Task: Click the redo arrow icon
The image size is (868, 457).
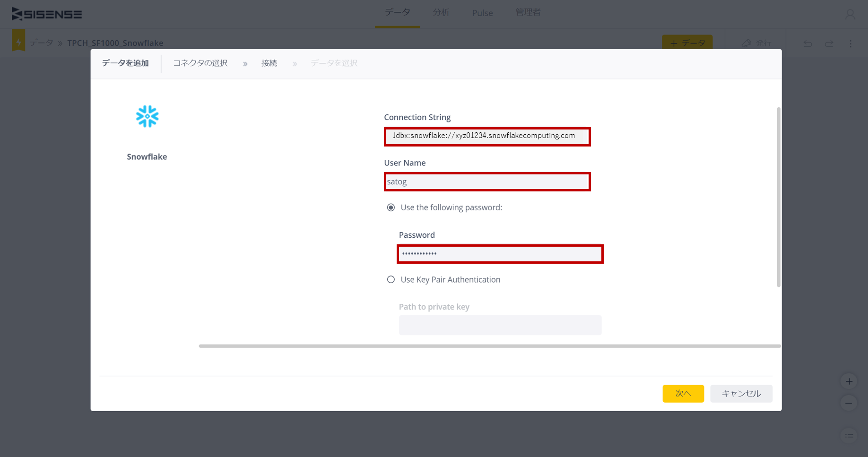Action: pos(829,43)
